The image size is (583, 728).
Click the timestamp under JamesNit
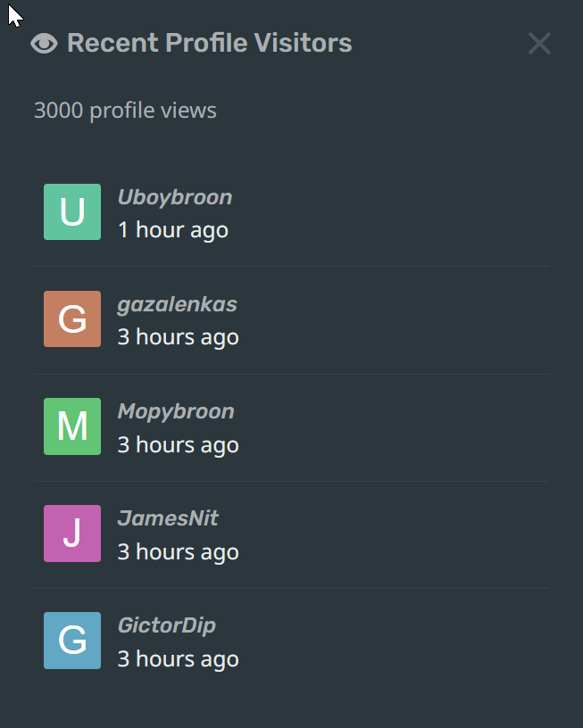[178, 551]
